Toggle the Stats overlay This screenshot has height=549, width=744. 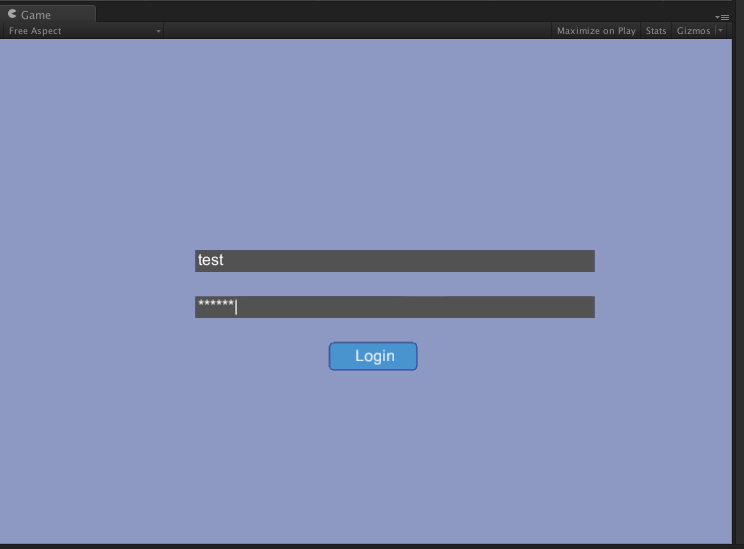(x=656, y=31)
